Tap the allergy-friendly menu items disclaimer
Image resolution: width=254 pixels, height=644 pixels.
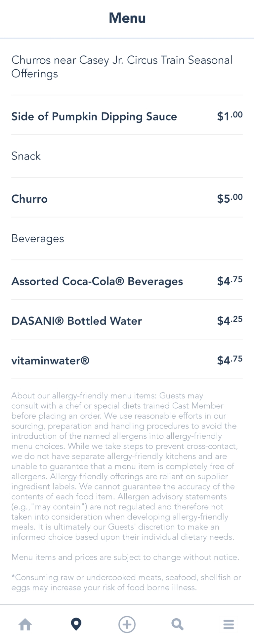click(124, 466)
